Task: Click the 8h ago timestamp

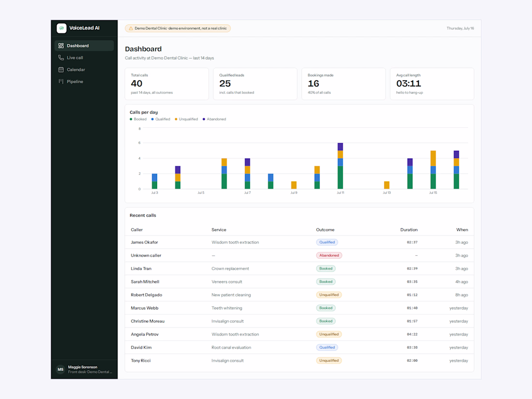Action: [461, 295]
